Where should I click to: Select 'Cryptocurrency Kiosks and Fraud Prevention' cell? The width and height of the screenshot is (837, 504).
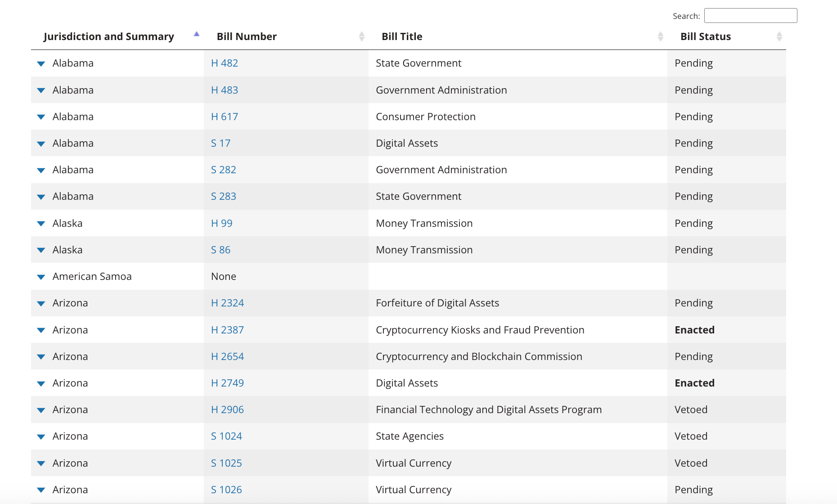click(480, 330)
